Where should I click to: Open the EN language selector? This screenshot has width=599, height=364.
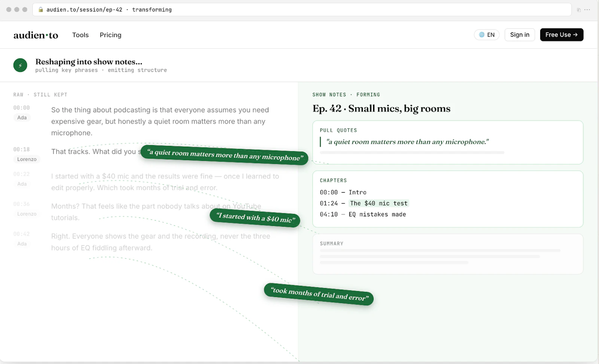pos(487,35)
